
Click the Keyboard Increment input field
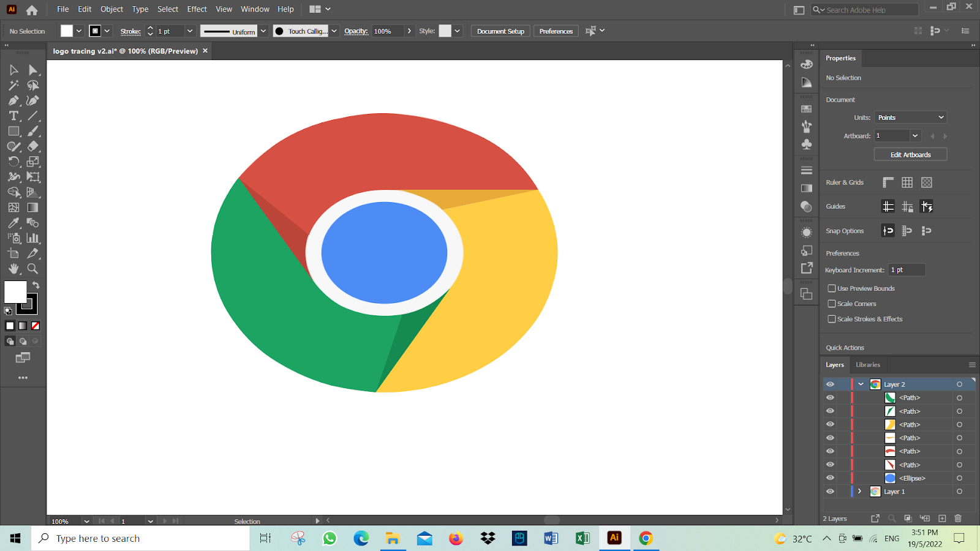click(907, 270)
